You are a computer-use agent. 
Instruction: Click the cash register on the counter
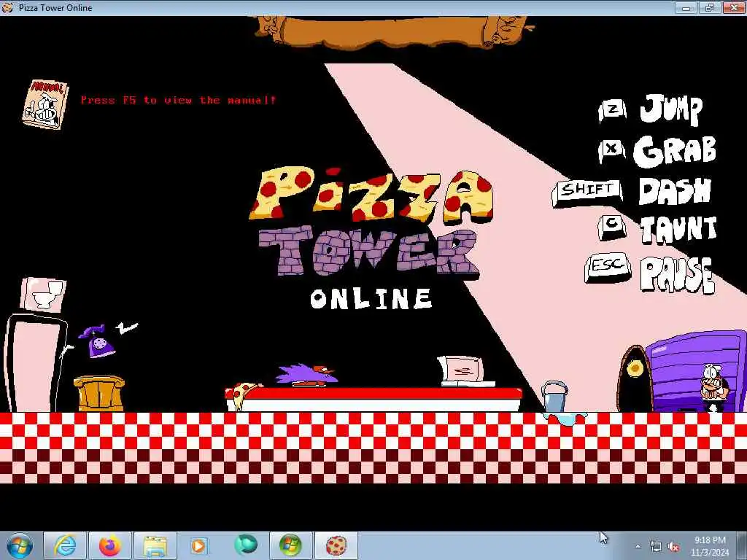(465, 371)
